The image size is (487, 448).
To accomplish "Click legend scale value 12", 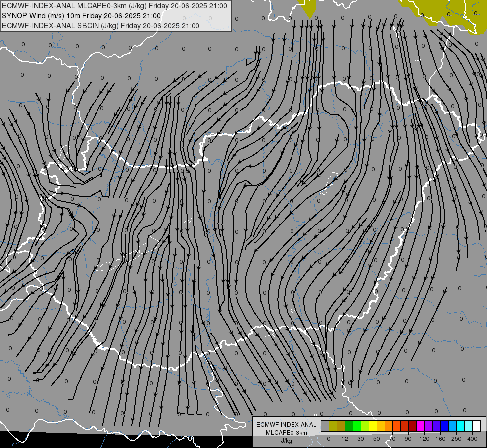I will click(x=344, y=439).
